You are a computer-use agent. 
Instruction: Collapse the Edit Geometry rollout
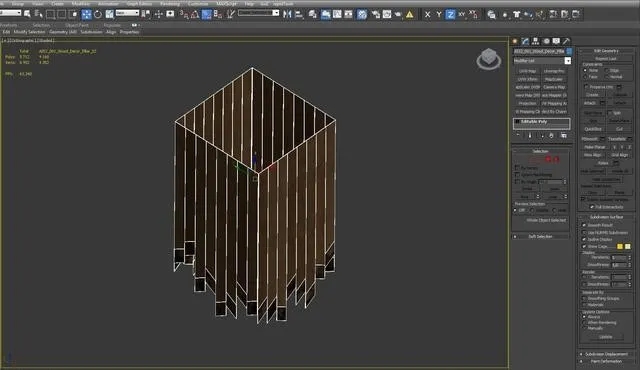[607, 51]
